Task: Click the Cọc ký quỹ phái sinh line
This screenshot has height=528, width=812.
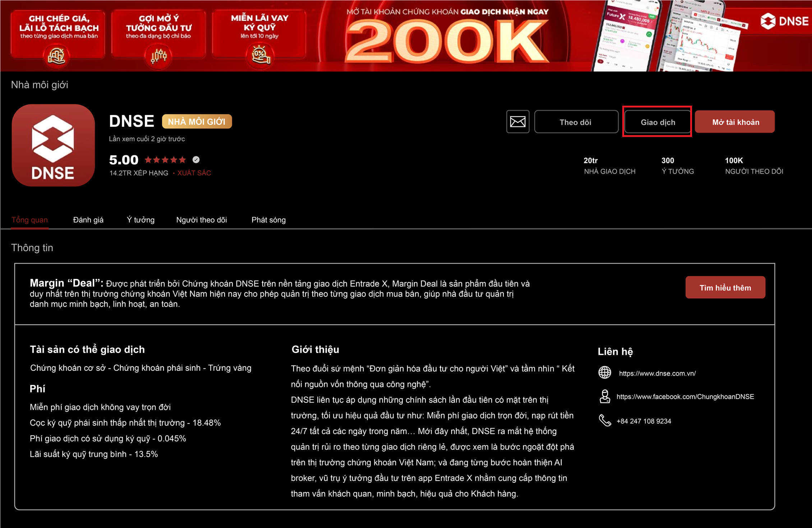Action: click(x=125, y=423)
